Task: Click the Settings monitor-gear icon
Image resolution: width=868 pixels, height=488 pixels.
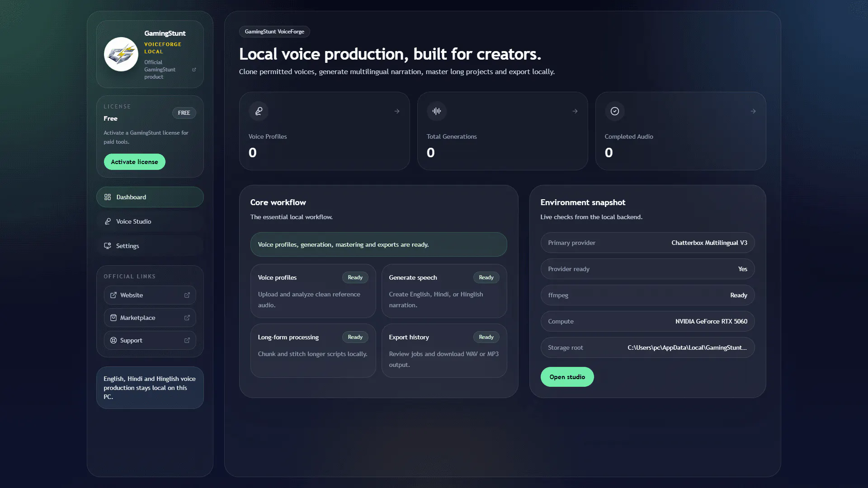Action: pyautogui.click(x=108, y=246)
